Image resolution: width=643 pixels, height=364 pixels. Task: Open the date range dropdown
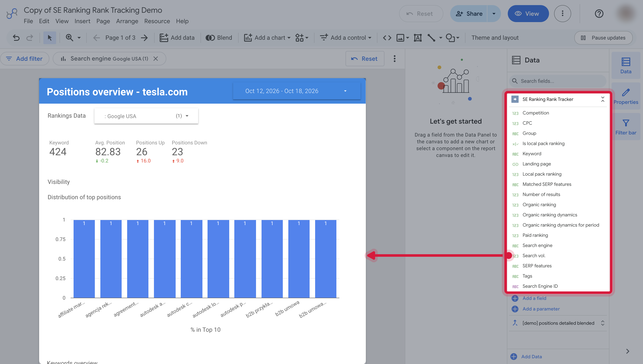[297, 91]
